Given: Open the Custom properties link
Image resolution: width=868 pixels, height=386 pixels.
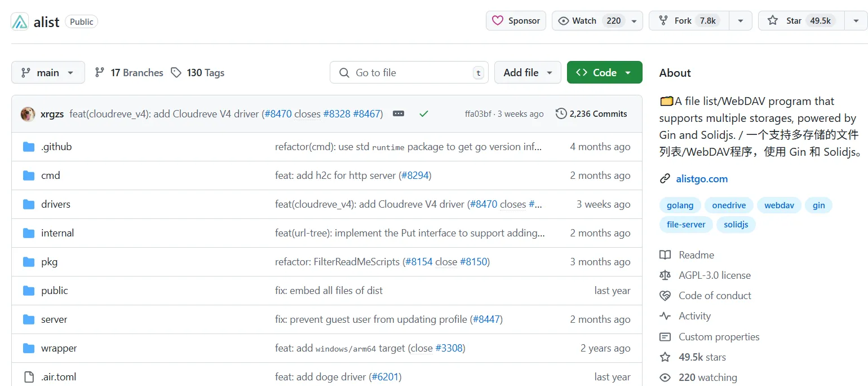Looking at the screenshot, I should pyautogui.click(x=719, y=337).
